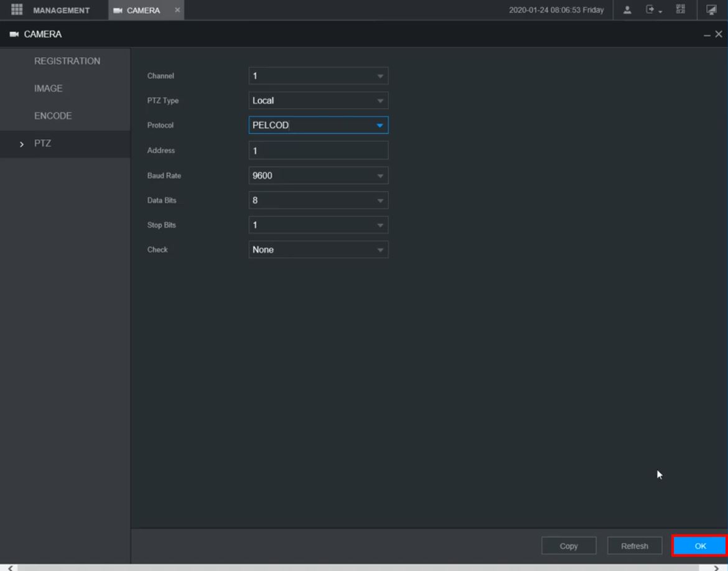Viewport: 728px width, 571px height.
Task: Click the monitor display icon
Action: tap(711, 10)
